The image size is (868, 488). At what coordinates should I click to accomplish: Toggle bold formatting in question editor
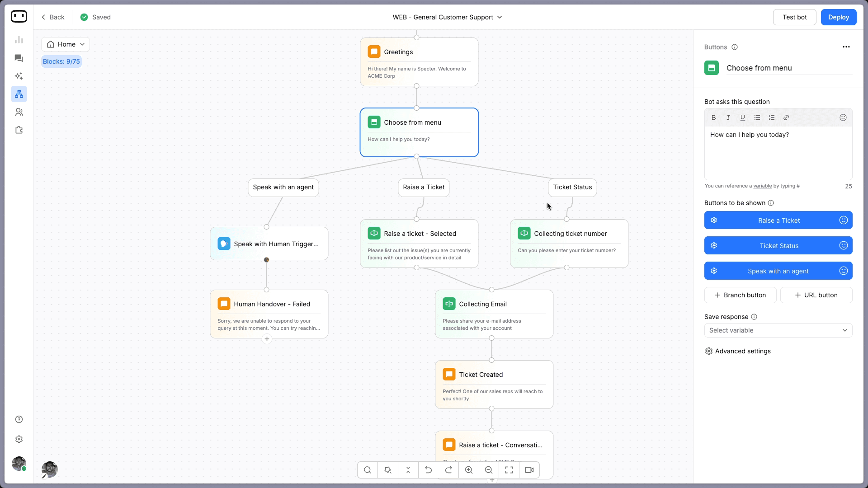tap(714, 117)
